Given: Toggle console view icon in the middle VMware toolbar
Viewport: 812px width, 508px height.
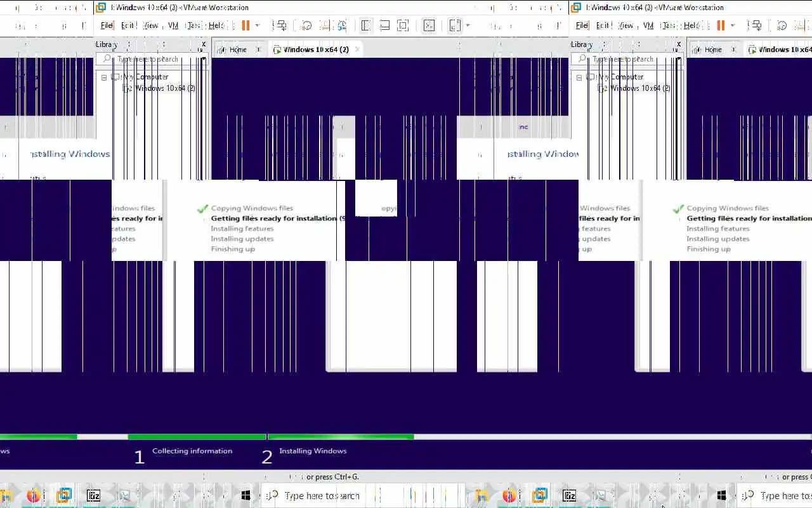Looking at the screenshot, I should 429,25.
